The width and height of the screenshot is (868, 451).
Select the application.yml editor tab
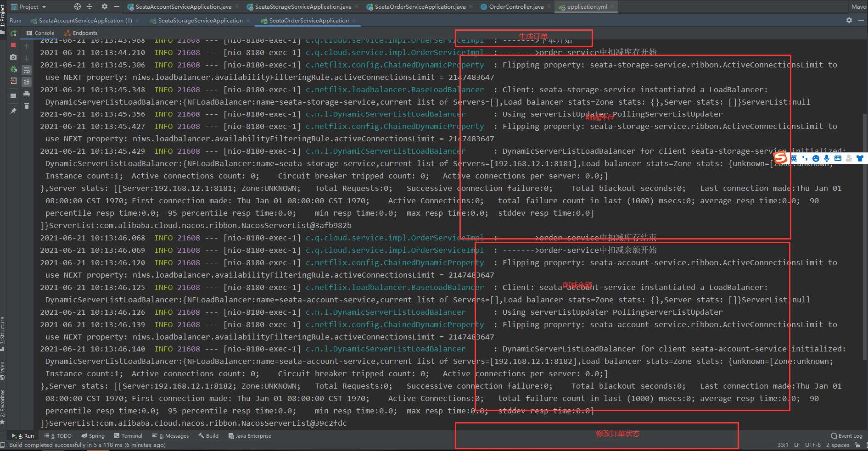(587, 7)
